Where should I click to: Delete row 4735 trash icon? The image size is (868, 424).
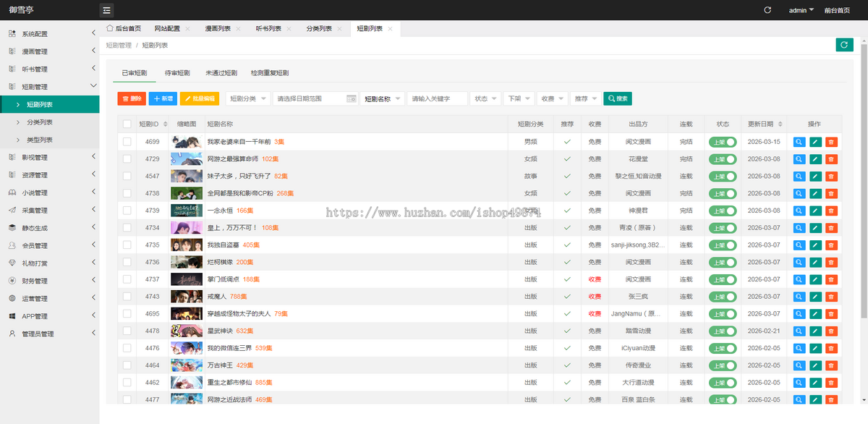(x=831, y=245)
